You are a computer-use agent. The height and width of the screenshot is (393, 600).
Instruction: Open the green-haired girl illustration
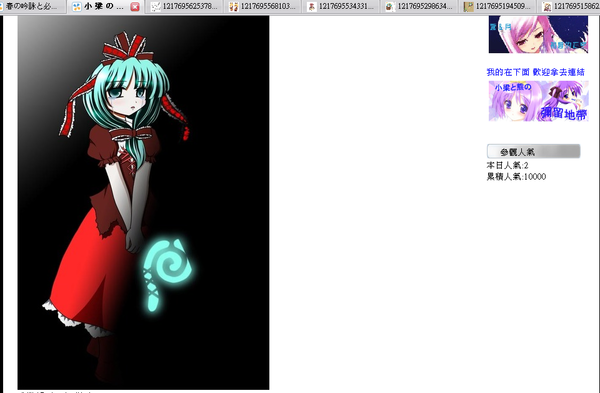click(143, 202)
